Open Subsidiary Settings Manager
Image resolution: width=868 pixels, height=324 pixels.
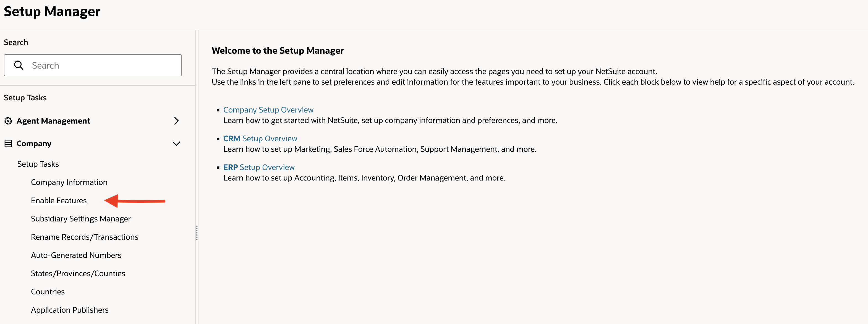(81, 218)
